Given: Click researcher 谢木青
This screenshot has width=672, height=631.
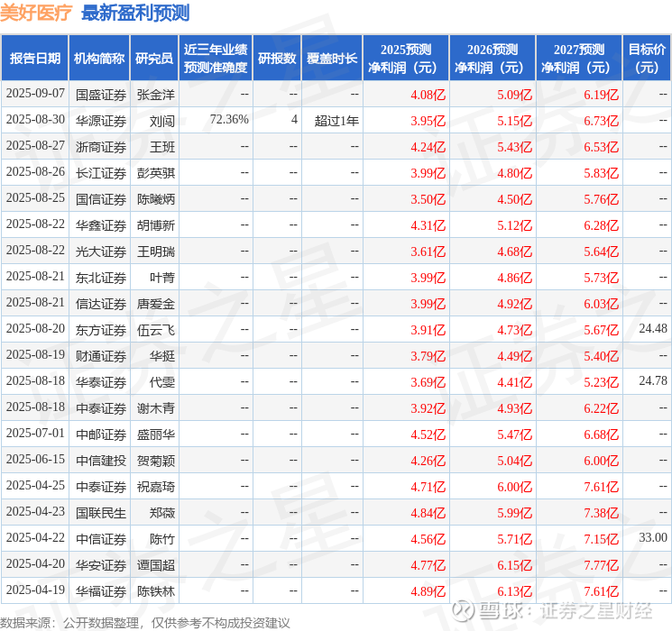Looking at the screenshot, I should click(155, 408).
